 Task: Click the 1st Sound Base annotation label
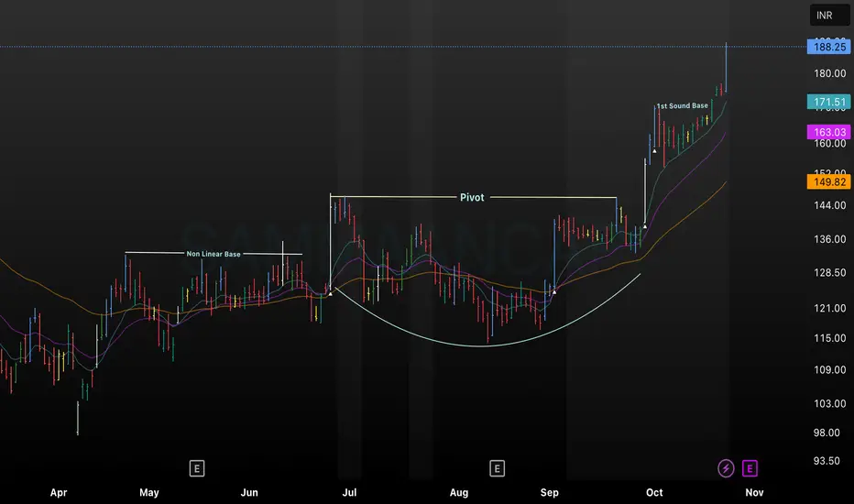pos(683,105)
